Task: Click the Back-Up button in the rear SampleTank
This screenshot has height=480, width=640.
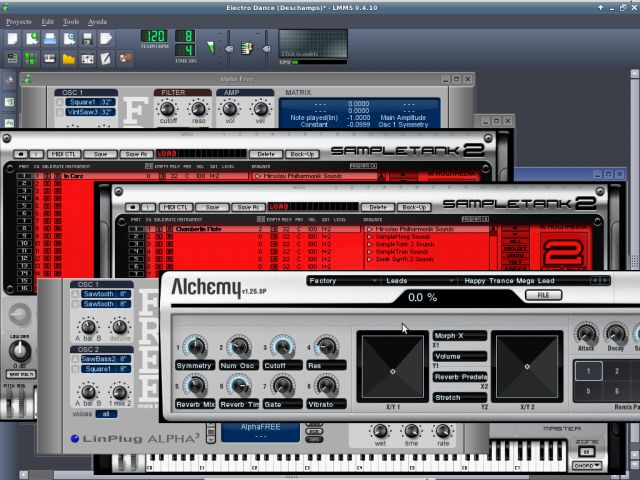Action: pos(302,154)
